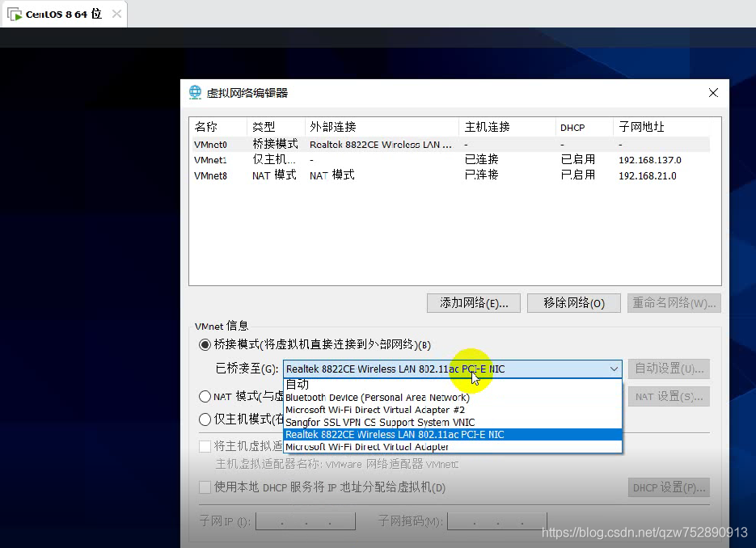
Task: Click the 主机连接 column header
Action: 507,127
